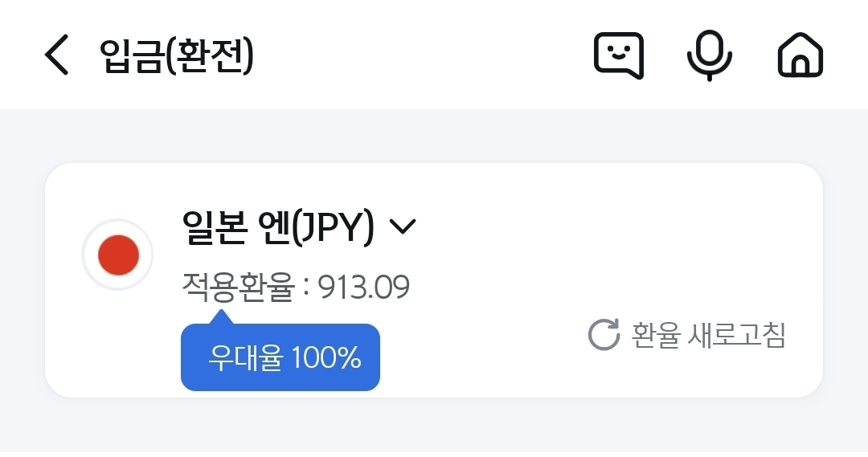Expand the chevron beside 일본 엔(JPY)
This screenshot has height=457, width=868.
coord(402,227)
